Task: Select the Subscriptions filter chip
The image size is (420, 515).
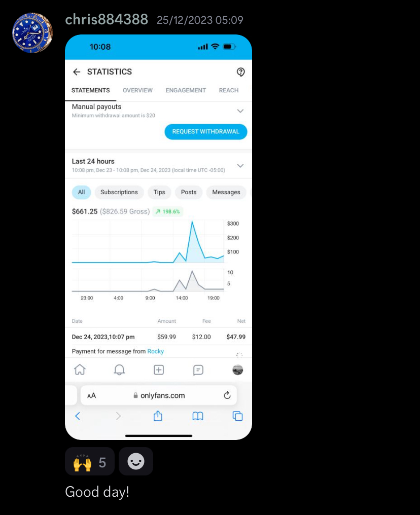Action: tap(119, 192)
